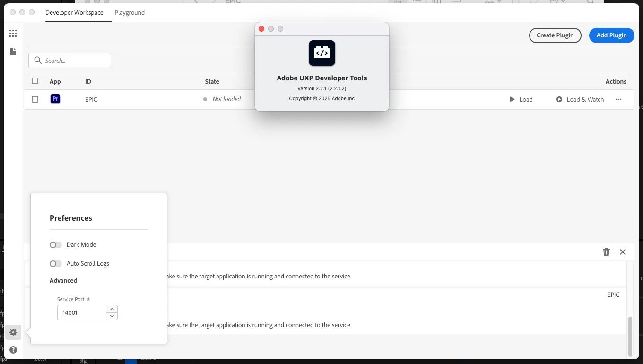Click the Copyright © 2025 Adobe Inc text
This screenshot has height=364, width=643.
coord(322,98)
